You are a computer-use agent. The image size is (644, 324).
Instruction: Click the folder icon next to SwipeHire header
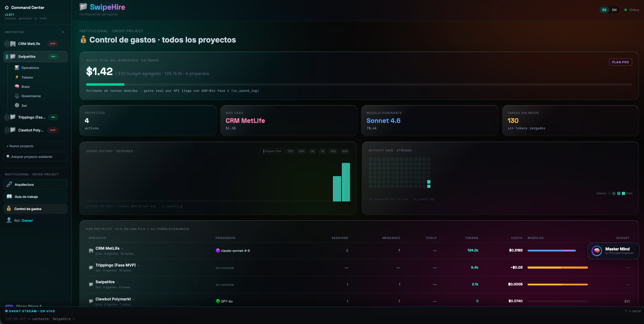[83, 7]
